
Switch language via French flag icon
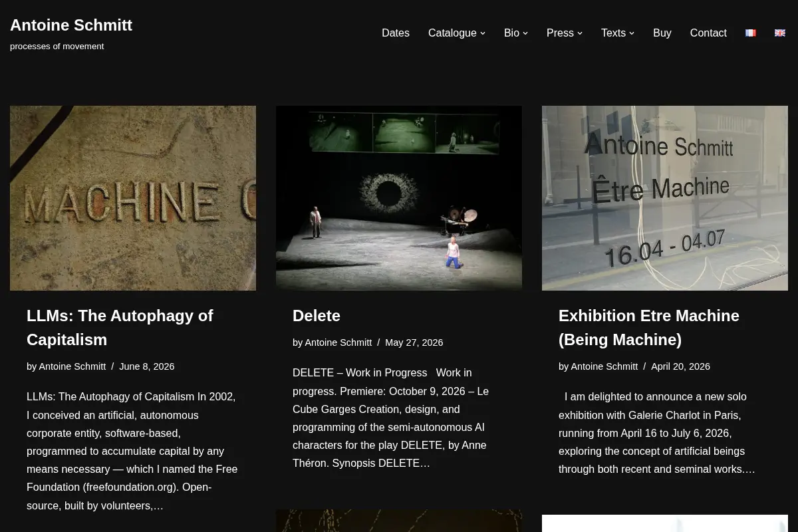click(x=751, y=33)
